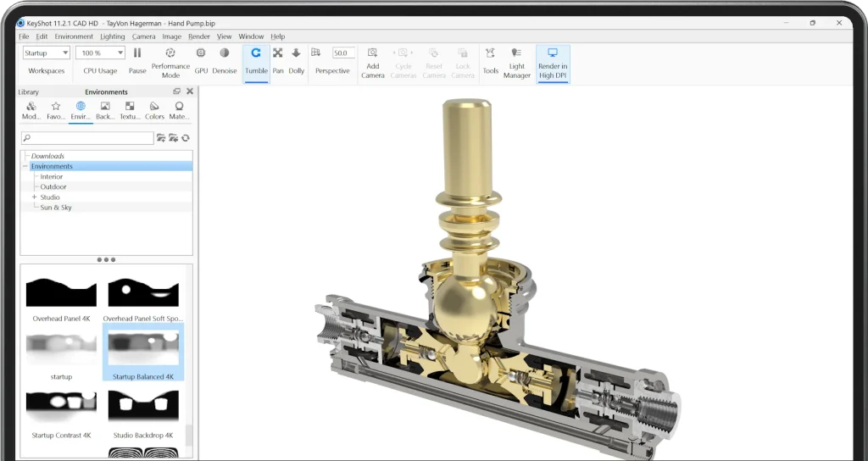
Task: Select the Interior environments folder
Action: coord(52,176)
